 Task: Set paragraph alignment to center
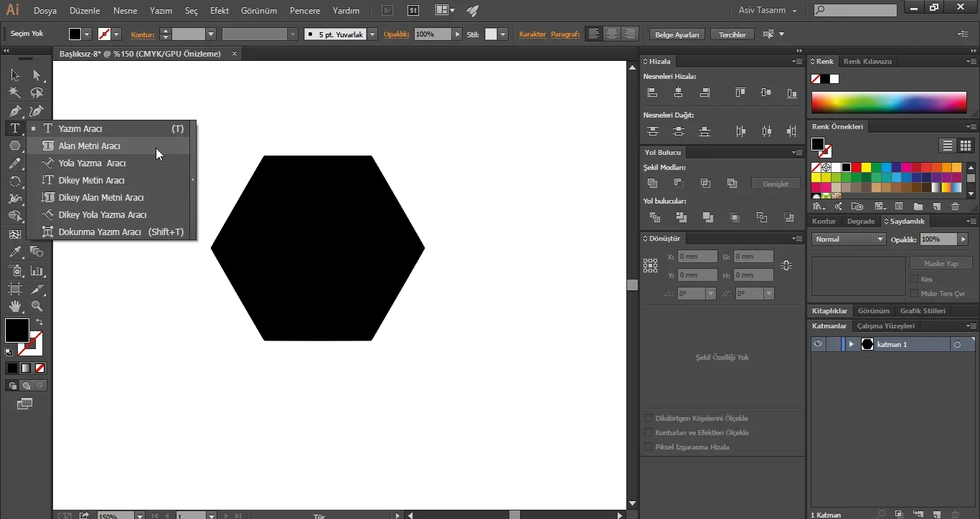pyautogui.click(x=612, y=34)
